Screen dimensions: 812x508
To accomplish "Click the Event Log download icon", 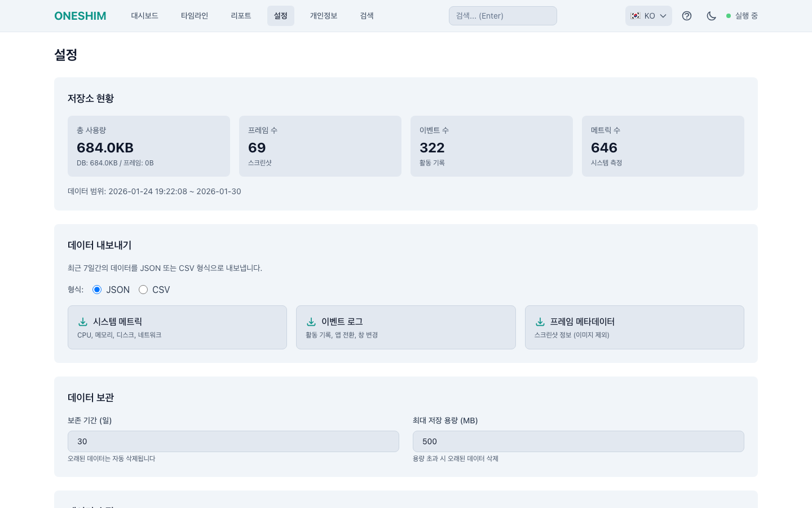I will [311, 322].
